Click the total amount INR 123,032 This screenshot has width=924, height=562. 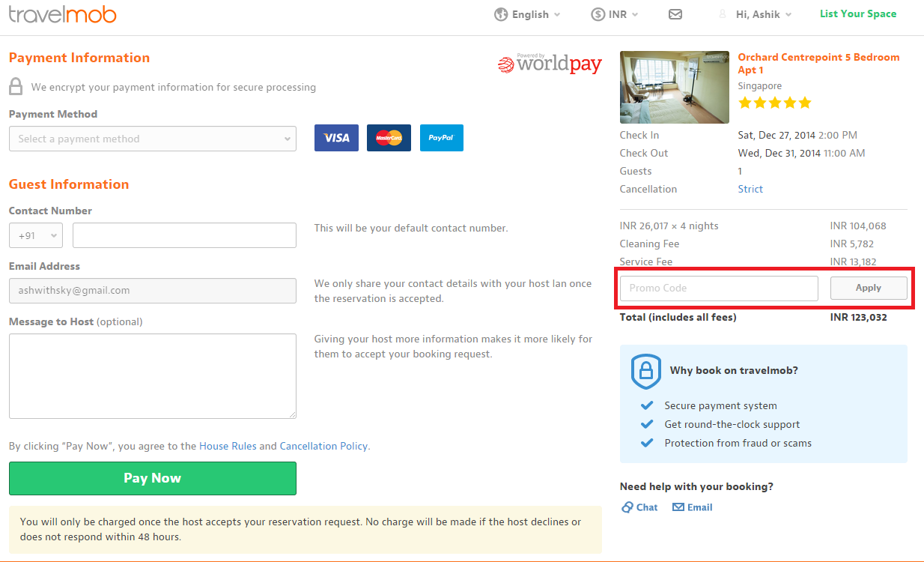click(x=859, y=317)
